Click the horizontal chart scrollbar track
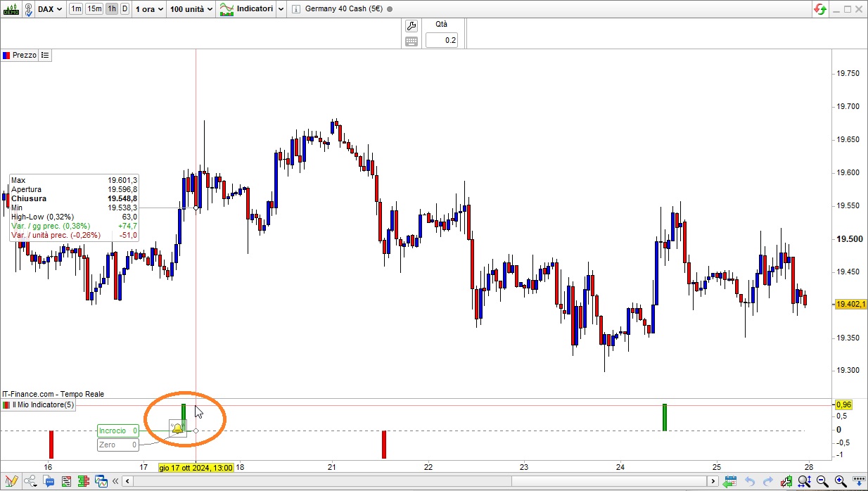The width and height of the screenshot is (868, 491). (x=421, y=482)
